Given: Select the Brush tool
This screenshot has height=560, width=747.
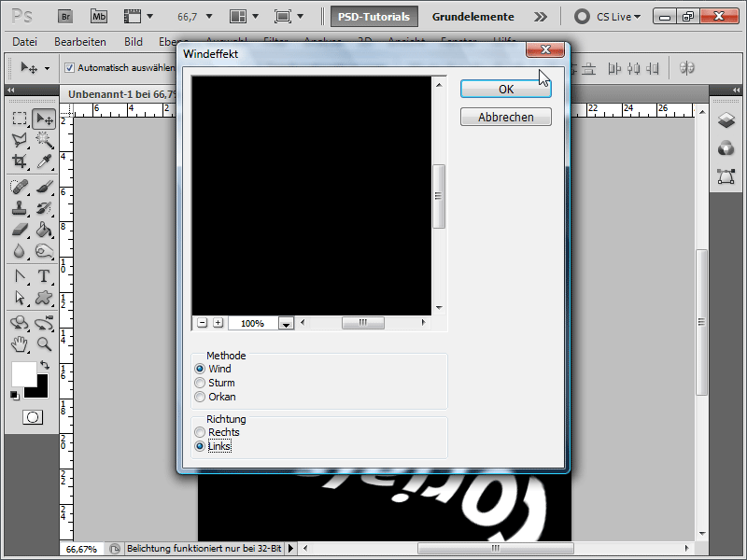Looking at the screenshot, I should coord(44,187).
